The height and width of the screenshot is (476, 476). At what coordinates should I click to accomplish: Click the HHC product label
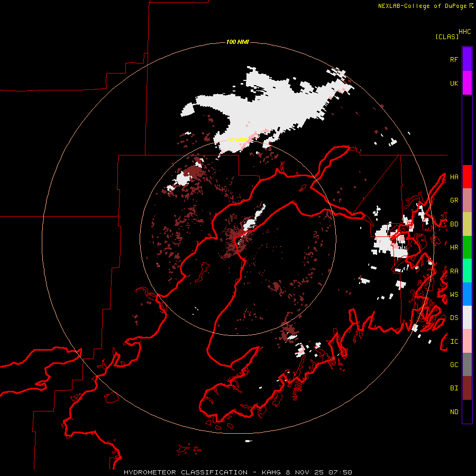tap(464, 32)
